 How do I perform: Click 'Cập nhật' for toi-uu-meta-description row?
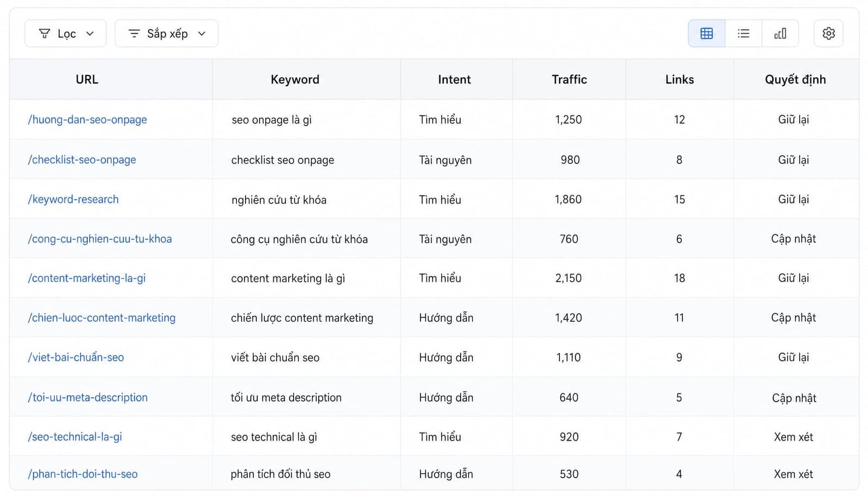point(794,398)
